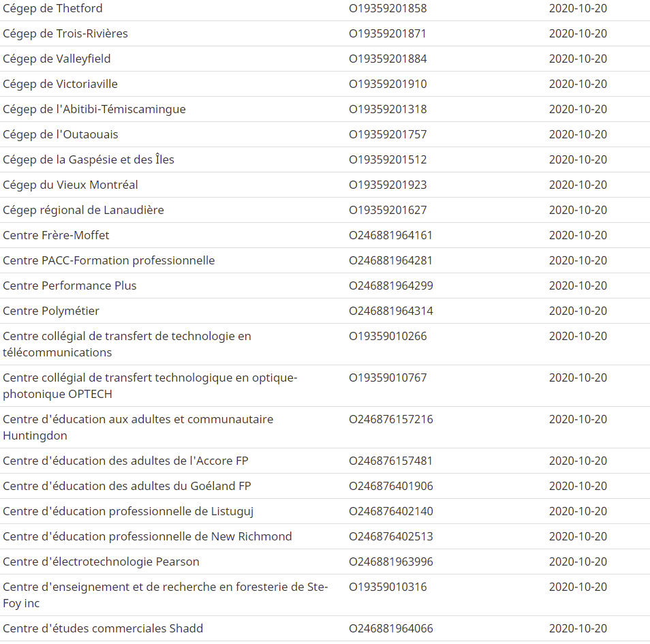The image size is (650, 644).
Task: Click code O246876401906
Action: click(x=391, y=487)
